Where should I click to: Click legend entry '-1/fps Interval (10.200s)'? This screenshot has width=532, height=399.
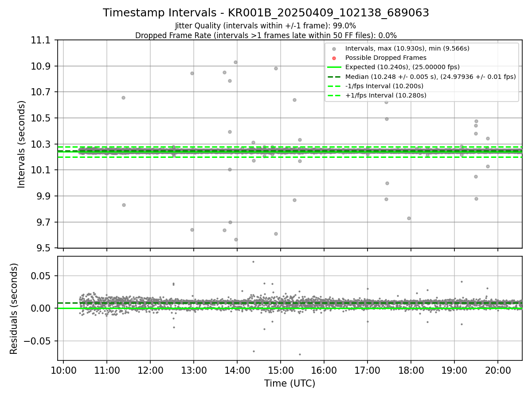coord(384,86)
